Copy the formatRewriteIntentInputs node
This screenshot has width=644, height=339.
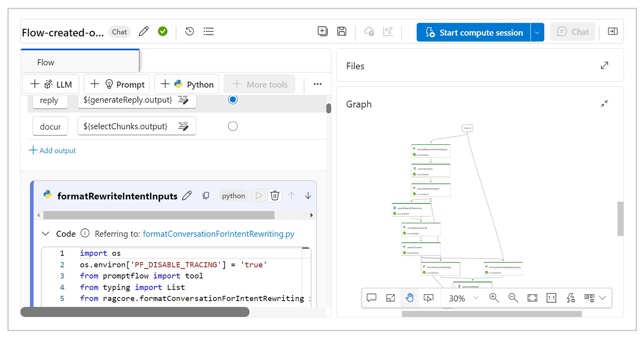click(206, 195)
